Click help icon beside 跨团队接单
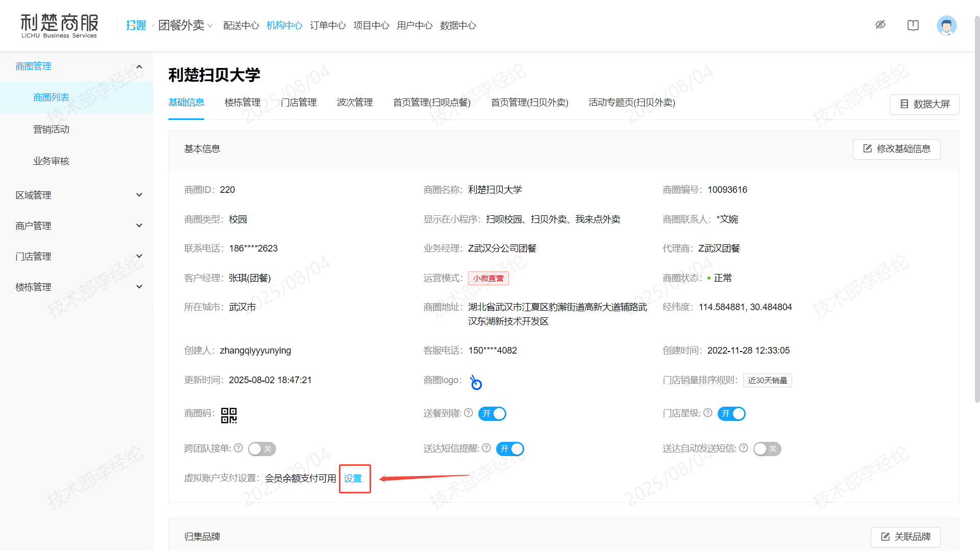The height and width of the screenshot is (551, 980). (238, 448)
